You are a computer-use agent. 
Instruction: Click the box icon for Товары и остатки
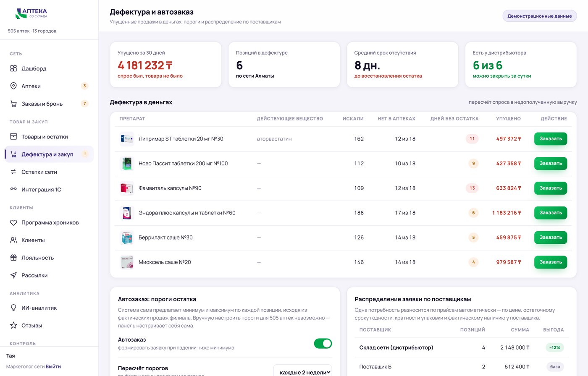[x=13, y=137]
